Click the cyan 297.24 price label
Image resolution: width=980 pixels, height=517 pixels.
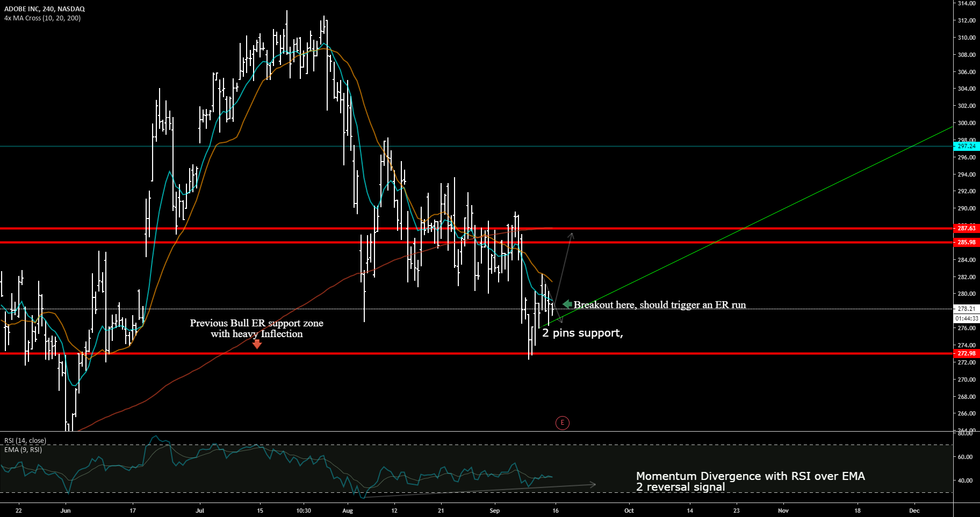[x=967, y=146]
